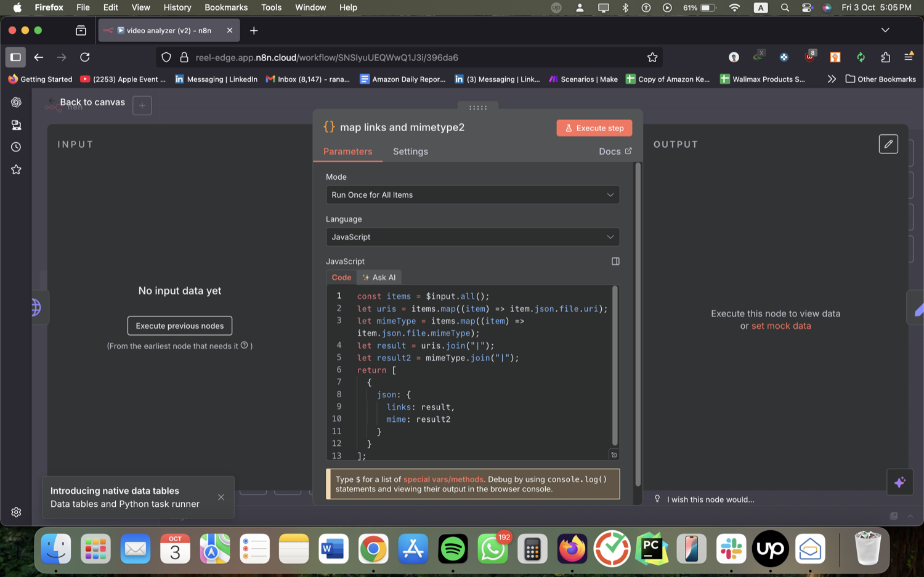Bookmark this page with the star icon
The height and width of the screenshot is (577, 924).
point(652,57)
